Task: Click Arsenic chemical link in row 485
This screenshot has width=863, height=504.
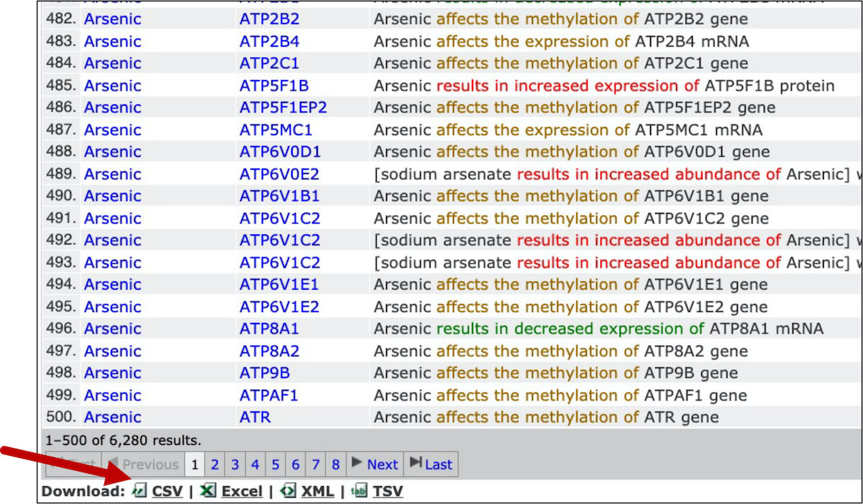Action: tap(112, 86)
